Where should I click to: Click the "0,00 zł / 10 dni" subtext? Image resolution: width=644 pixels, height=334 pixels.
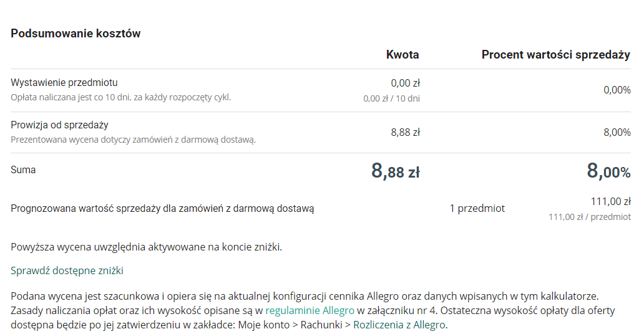[x=391, y=98]
